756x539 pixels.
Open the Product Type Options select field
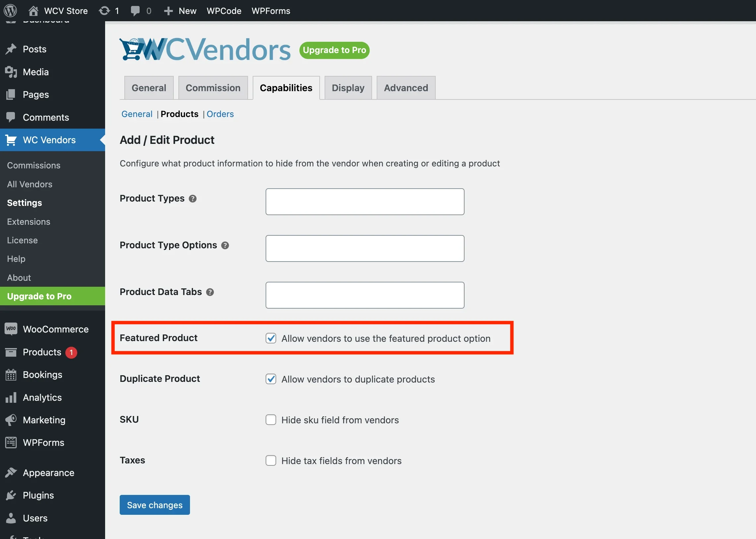tap(365, 249)
